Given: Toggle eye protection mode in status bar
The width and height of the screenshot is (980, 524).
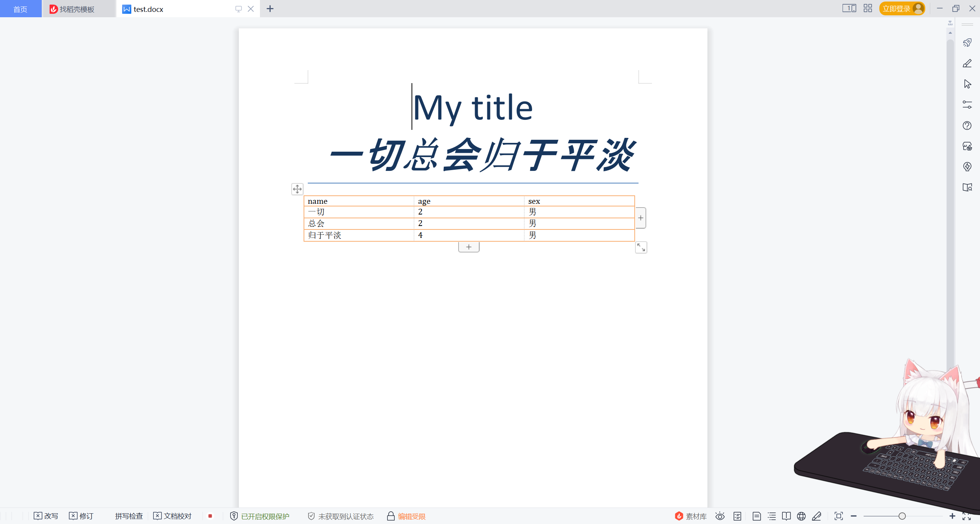Looking at the screenshot, I should point(720,516).
